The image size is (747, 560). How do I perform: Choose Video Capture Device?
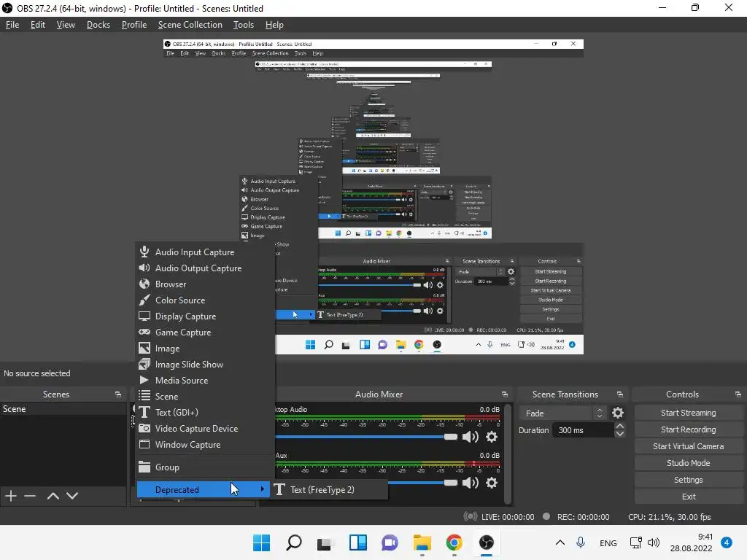[205, 429]
